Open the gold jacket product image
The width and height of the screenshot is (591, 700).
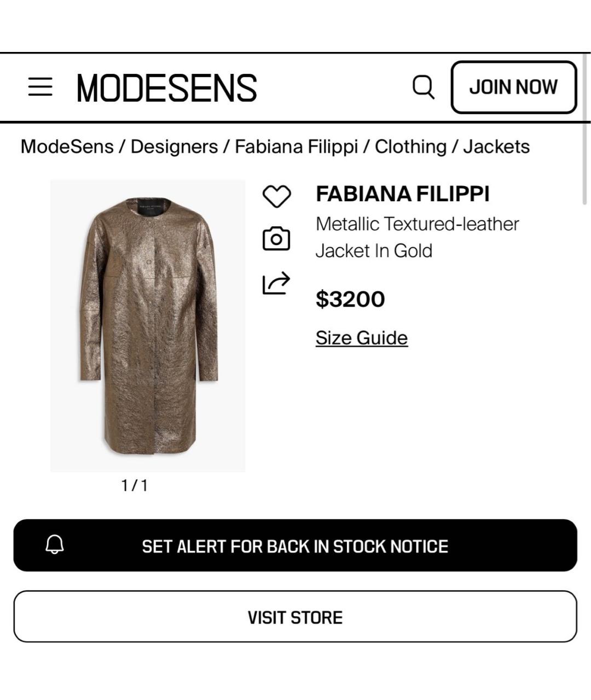coord(148,325)
